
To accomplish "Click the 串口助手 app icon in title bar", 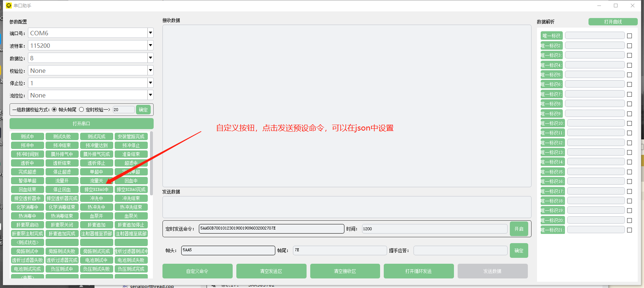I will point(9,6).
